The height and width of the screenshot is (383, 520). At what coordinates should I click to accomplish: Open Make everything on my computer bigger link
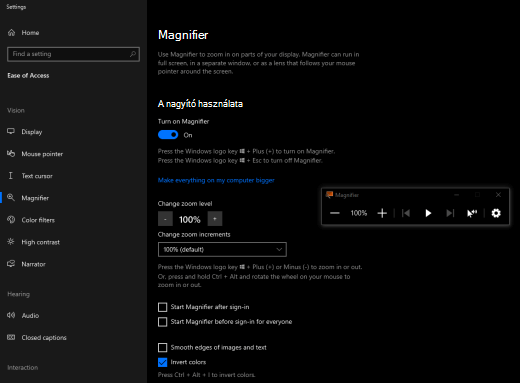click(x=216, y=180)
